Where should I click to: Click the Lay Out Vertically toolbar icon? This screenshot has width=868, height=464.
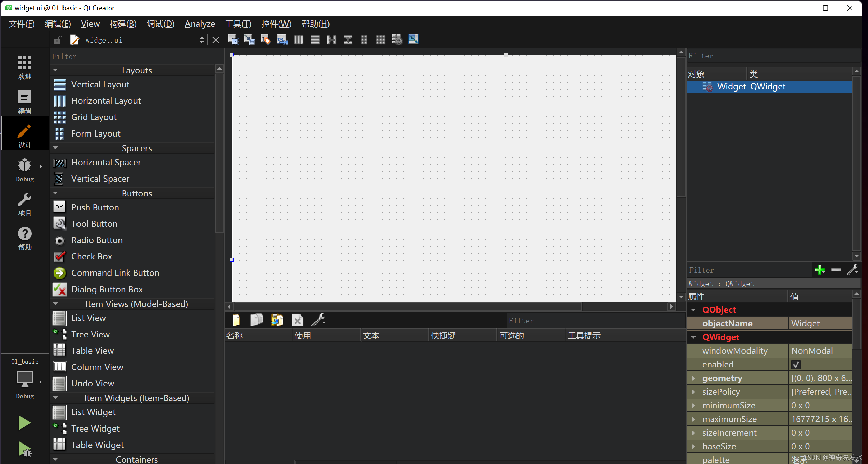(315, 40)
